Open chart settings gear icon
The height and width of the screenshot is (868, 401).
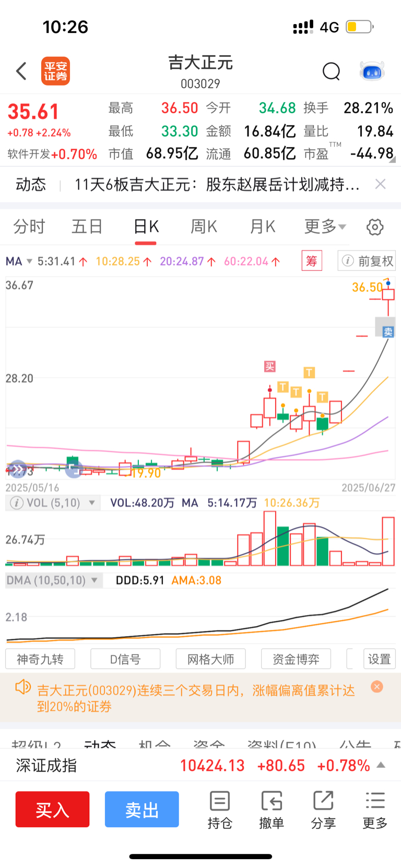[375, 227]
